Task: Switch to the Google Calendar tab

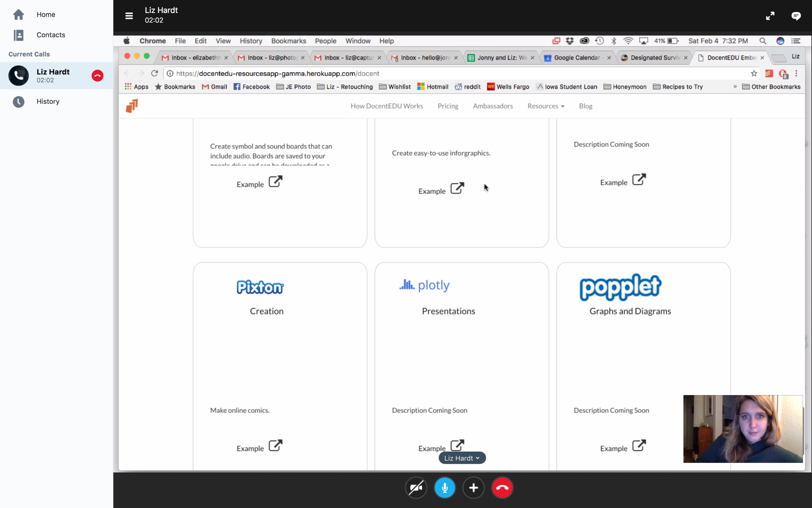Action: click(x=577, y=58)
